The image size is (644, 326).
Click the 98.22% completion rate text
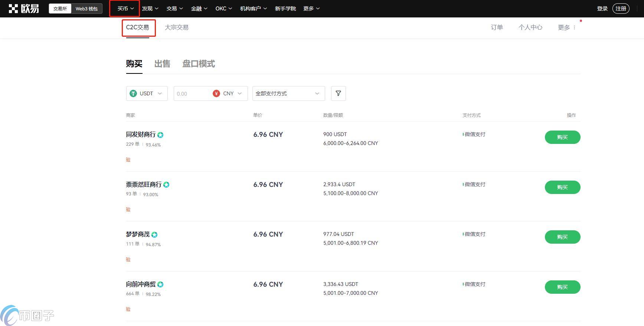point(153,294)
